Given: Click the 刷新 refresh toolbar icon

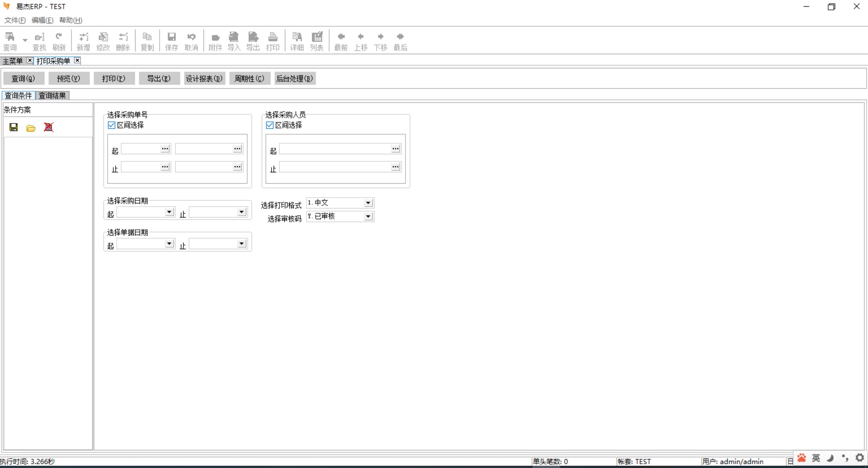Looking at the screenshot, I should (59, 41).
